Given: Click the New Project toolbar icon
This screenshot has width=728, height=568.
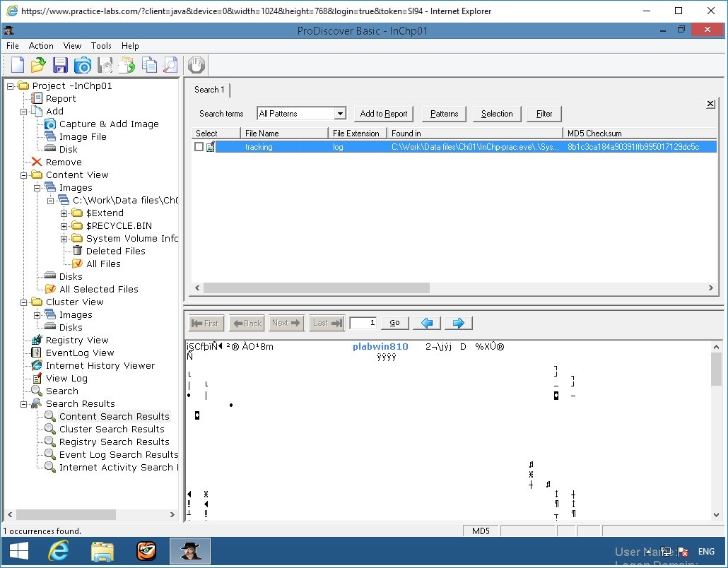Looking at the screenshot, I should (x=17, y=65).
